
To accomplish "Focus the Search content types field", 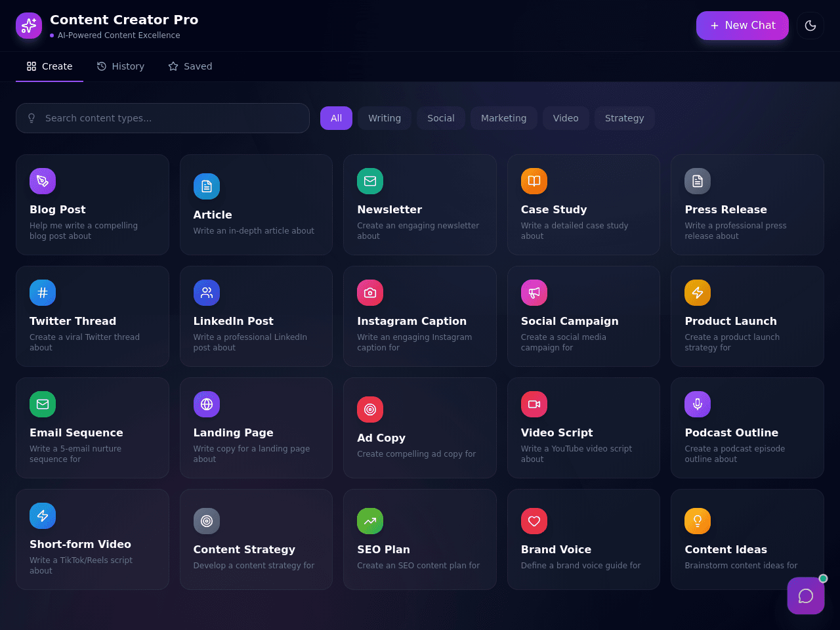I will (163, 118).
